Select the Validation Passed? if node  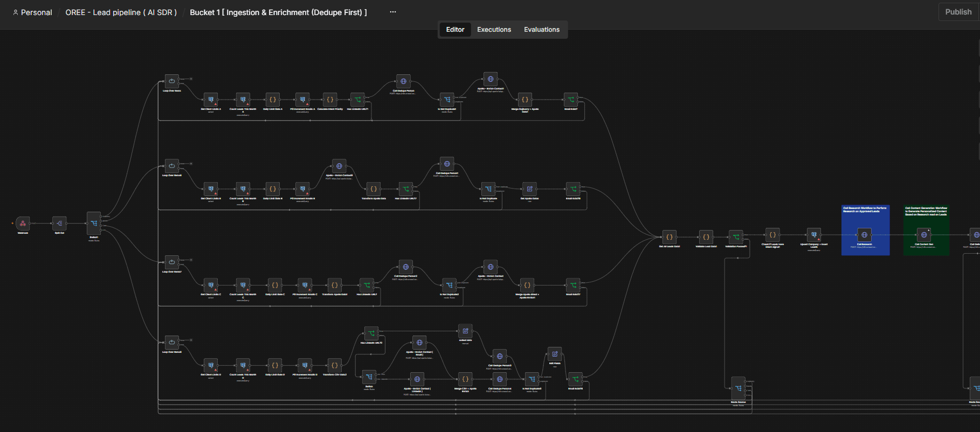736,237
